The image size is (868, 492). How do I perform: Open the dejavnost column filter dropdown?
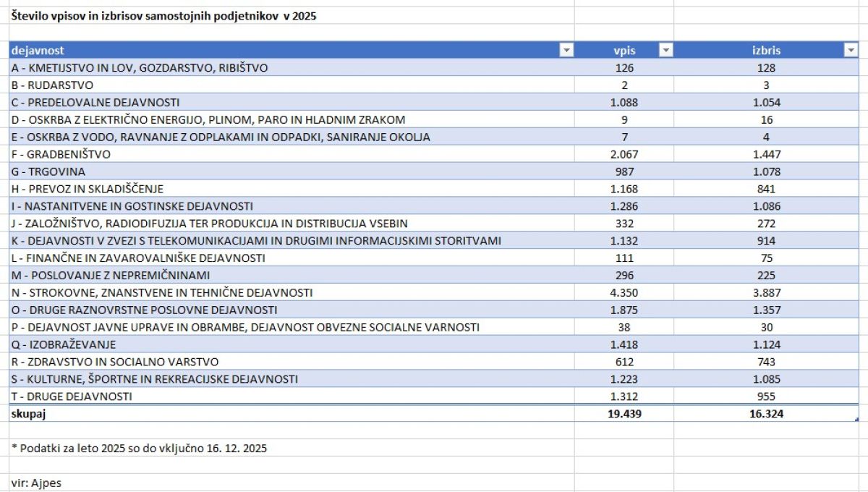[566, 51]
